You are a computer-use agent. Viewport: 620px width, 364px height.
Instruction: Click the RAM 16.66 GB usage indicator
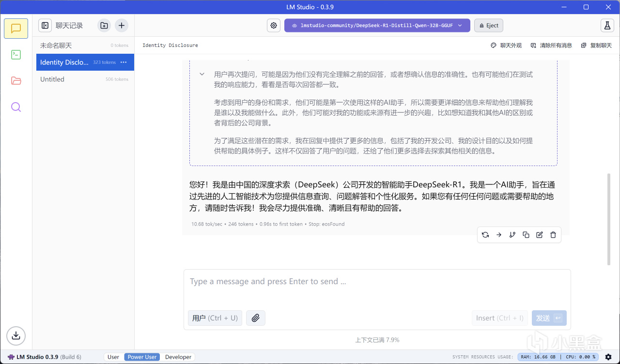[x=539, y=357]
